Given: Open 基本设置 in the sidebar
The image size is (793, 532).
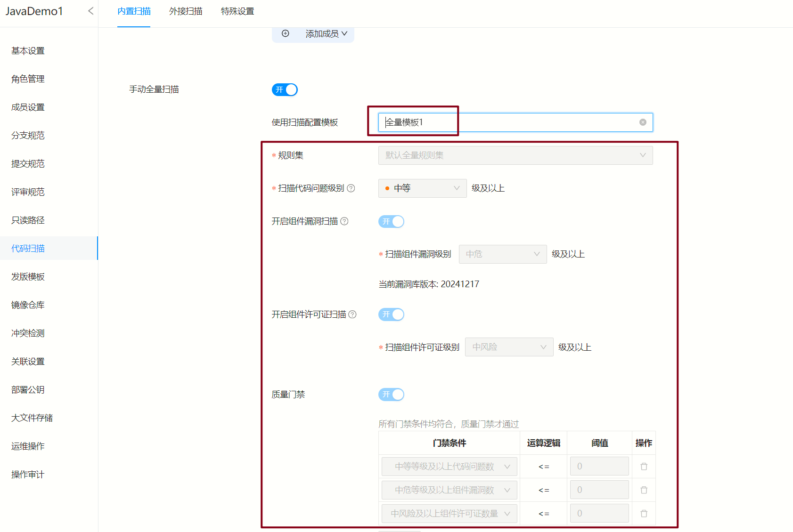Looking at the screenshot, I should tap(28, 51).
